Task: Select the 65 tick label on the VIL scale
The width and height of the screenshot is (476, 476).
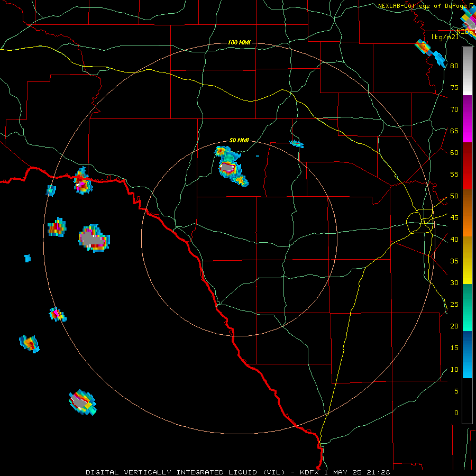Action: (x=454, y=131)
